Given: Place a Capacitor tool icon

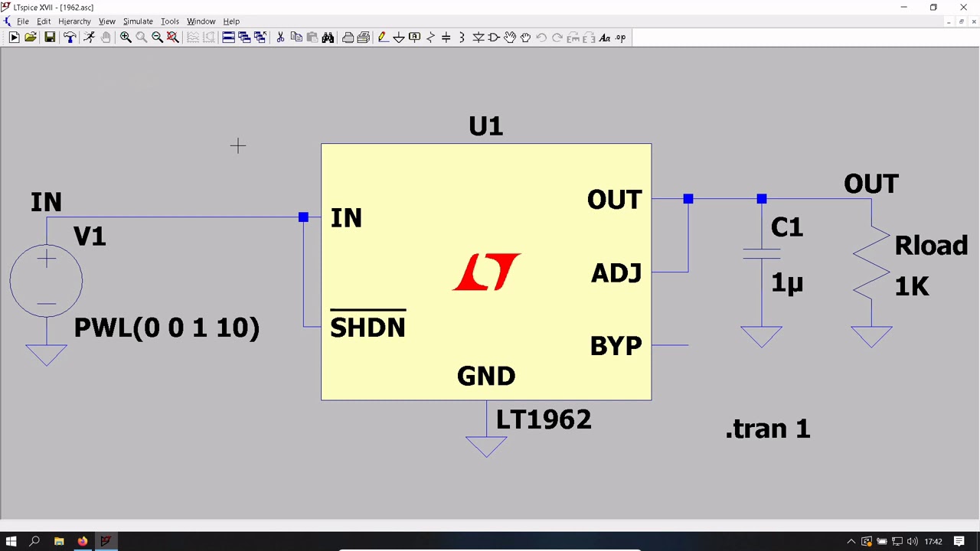Looking at the screenshot, I should point(446,37).
